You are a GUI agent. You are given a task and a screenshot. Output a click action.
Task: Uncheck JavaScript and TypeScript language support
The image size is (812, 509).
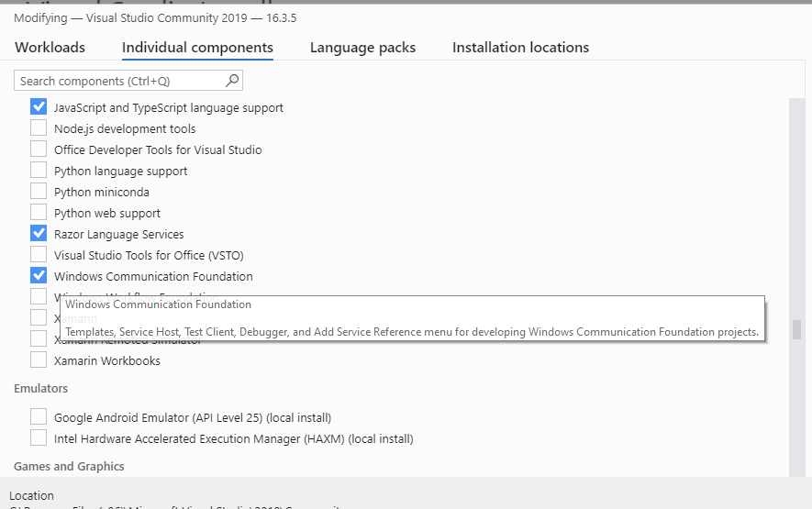[39, 107]
